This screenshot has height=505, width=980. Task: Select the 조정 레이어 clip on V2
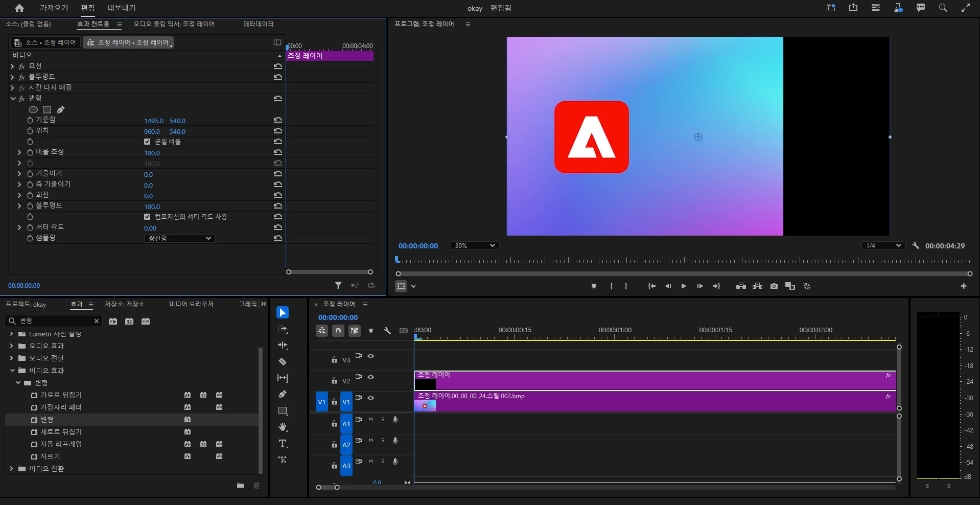pyautogui.click(x=655, y=381)
